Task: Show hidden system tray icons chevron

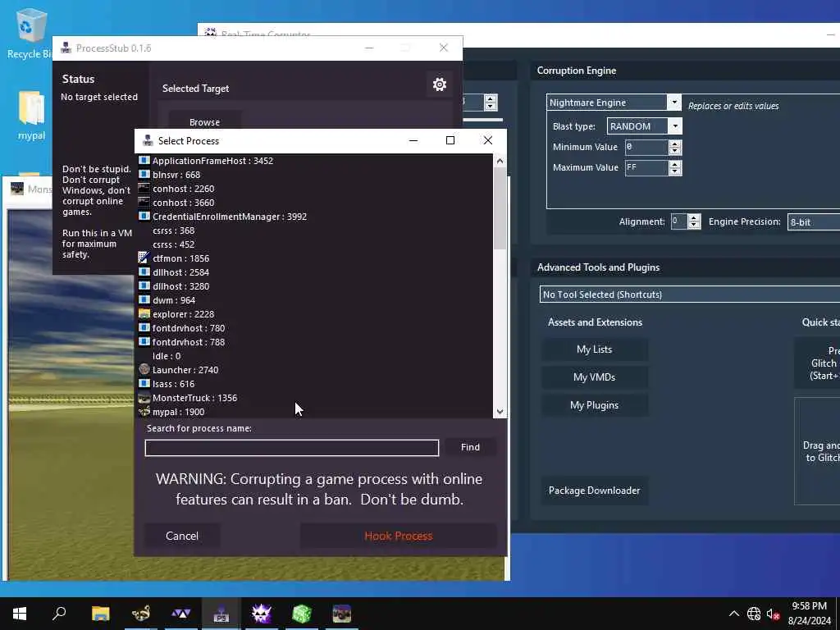Action: point(734,614)
